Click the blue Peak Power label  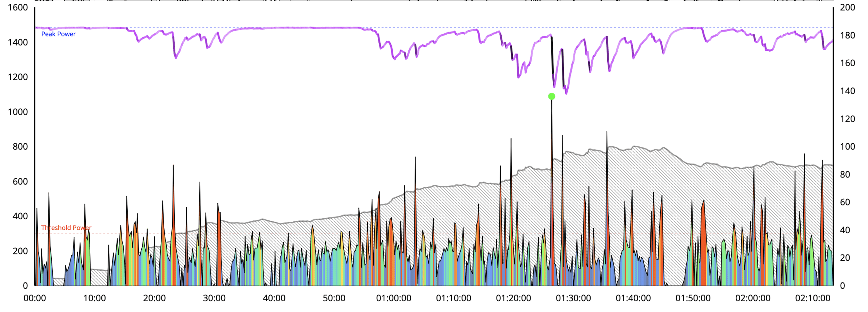click(x=58, y=34)
